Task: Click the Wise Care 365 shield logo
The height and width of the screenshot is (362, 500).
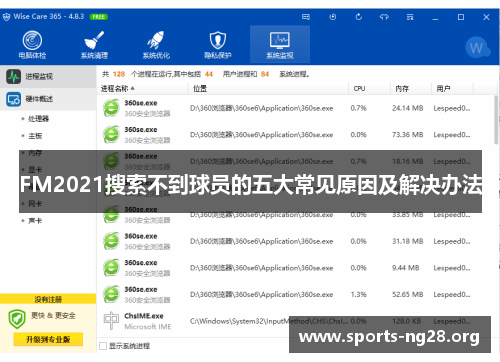Action: coord(6,17)
